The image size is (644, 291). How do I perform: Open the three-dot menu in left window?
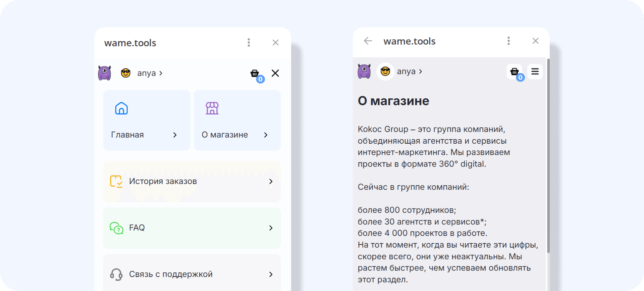click(249, 43)
